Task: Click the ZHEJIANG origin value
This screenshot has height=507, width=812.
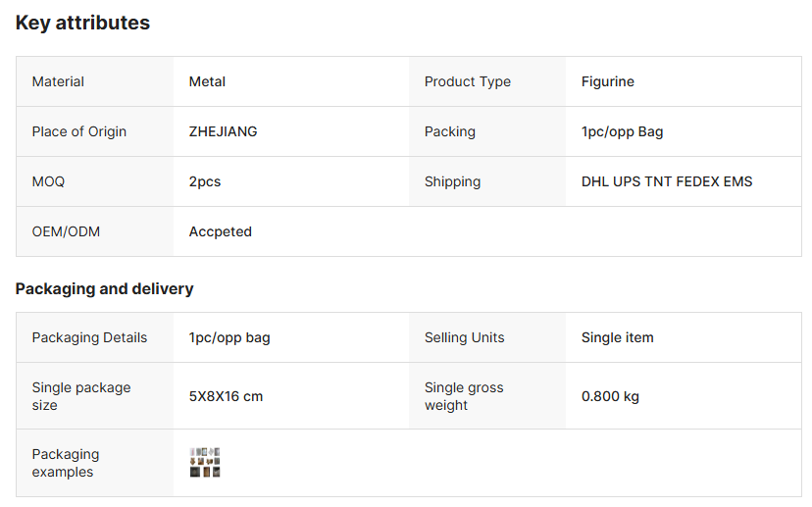Action: click(x=223, y=131)
